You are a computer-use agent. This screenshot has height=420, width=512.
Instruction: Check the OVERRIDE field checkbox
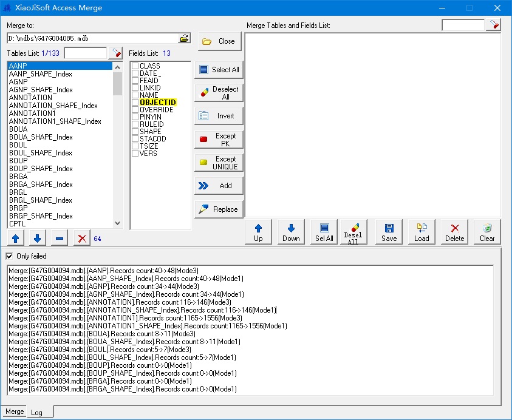pos(135,110)
